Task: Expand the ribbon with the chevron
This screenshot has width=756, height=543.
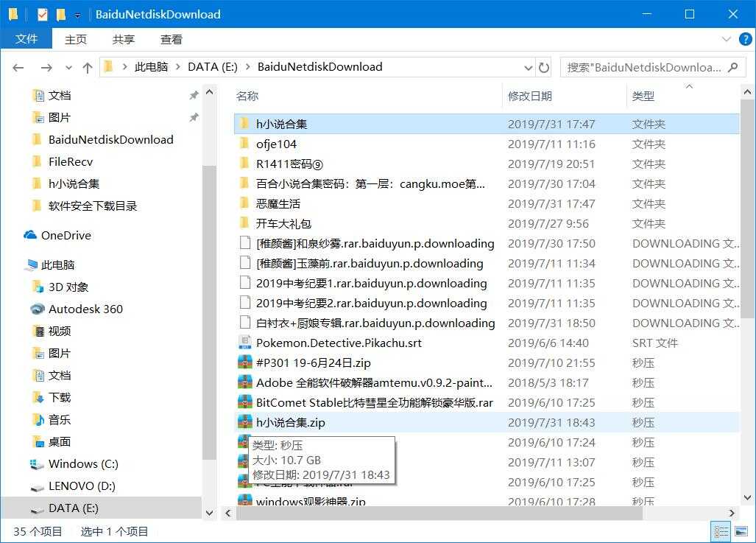Action: pos(726,39)
